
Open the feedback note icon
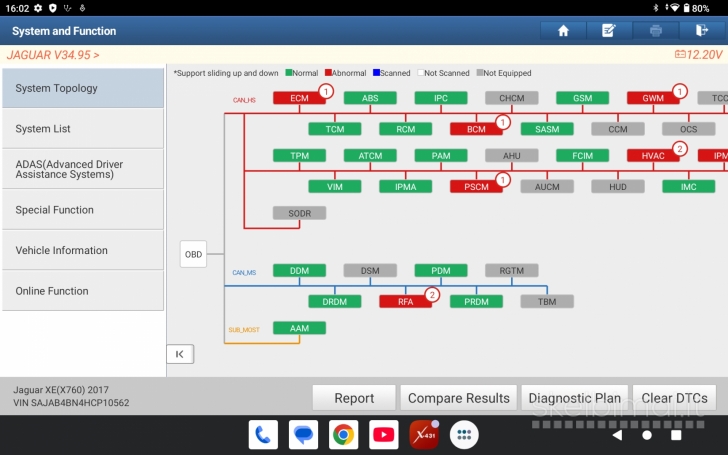pos(609,31)
